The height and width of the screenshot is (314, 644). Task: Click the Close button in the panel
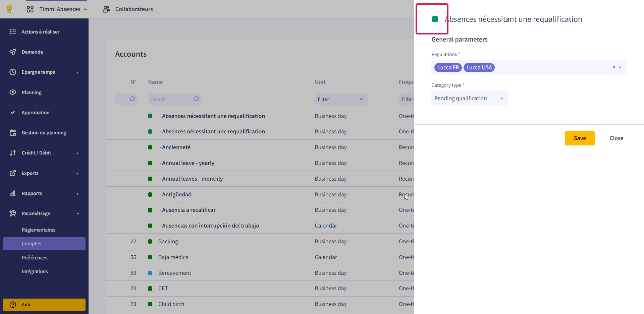coord(616,138)
